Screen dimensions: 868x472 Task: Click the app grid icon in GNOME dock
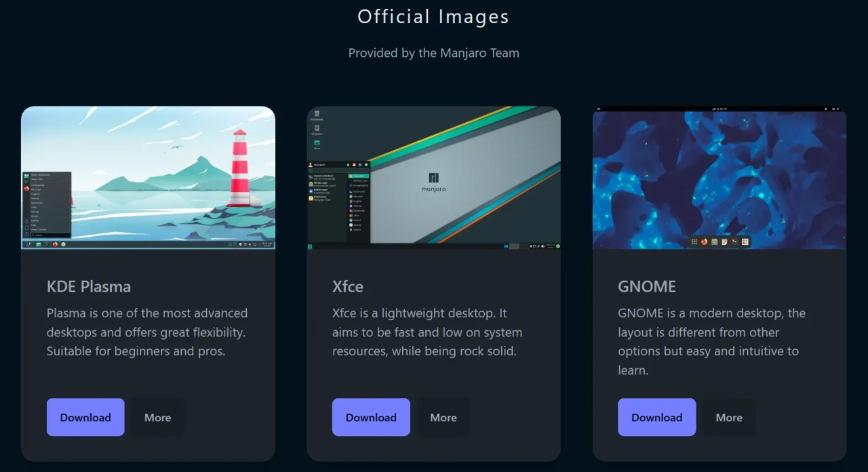694,242
